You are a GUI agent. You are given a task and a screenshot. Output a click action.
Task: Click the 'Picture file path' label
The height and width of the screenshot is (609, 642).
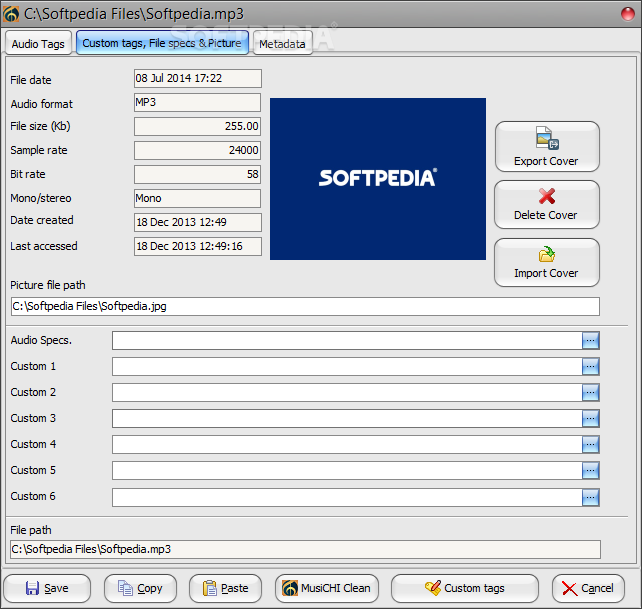click(x=48, y=285)
